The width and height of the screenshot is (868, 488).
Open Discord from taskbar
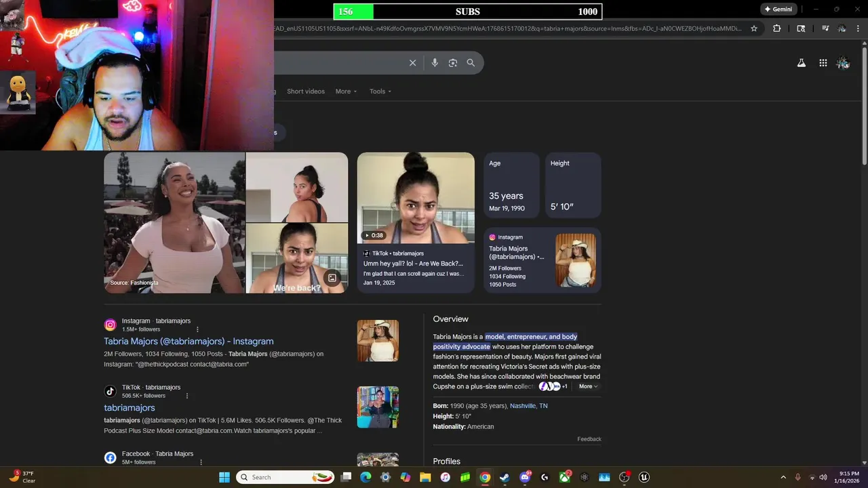(525, 477)
